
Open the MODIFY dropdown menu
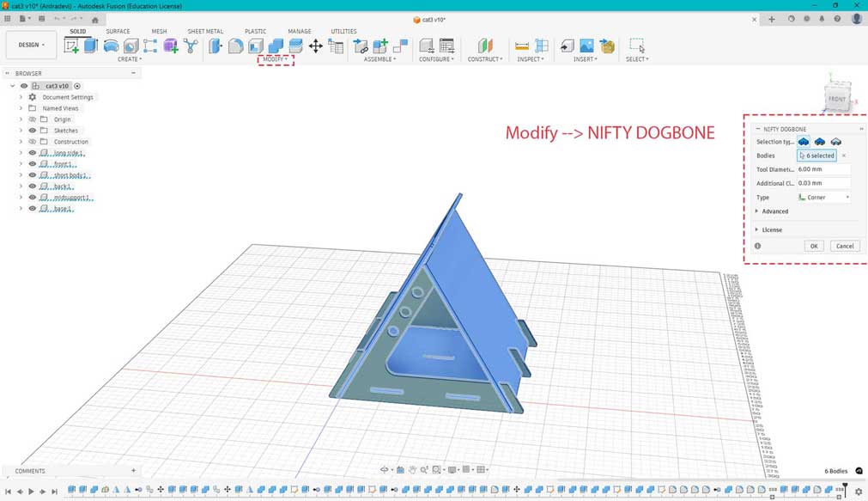pyautogui.click(x=275, y=59)
